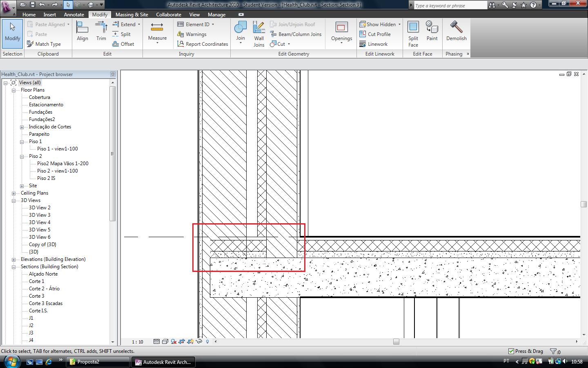Expand the Elevations (Building Elevation) node
588x368 pixels.
pyautogui.click(x=13, y=259)
